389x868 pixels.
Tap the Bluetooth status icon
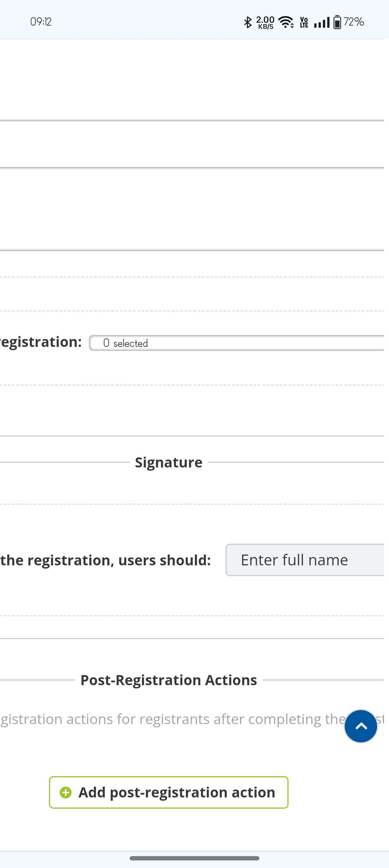click(247, 22)
